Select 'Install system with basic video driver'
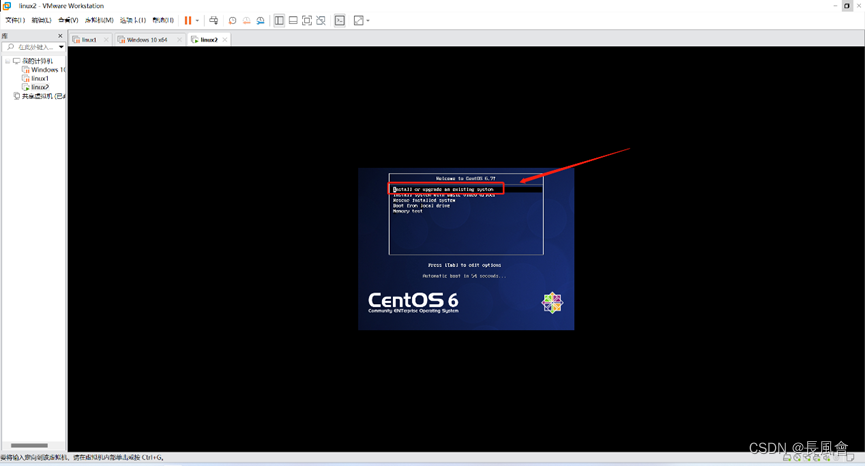Viewport: 865px width, 466px height. click(444, 195)
